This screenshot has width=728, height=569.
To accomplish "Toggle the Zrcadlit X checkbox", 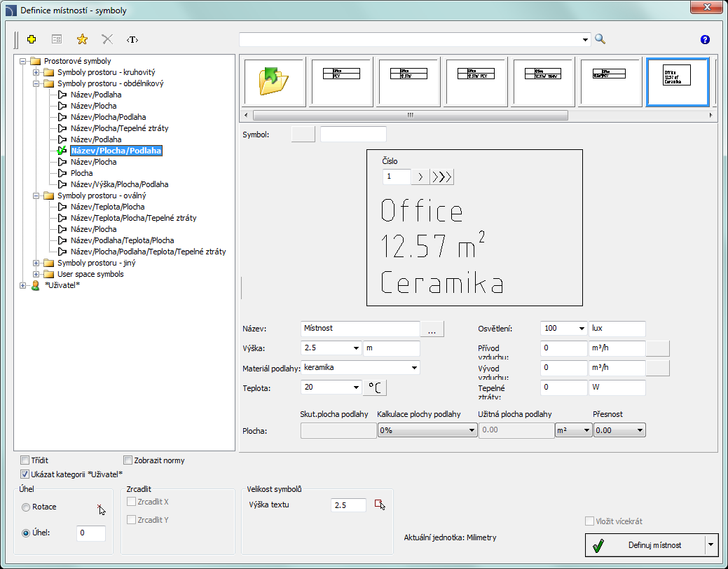I will pyautogui.click(x=132, y=502).
